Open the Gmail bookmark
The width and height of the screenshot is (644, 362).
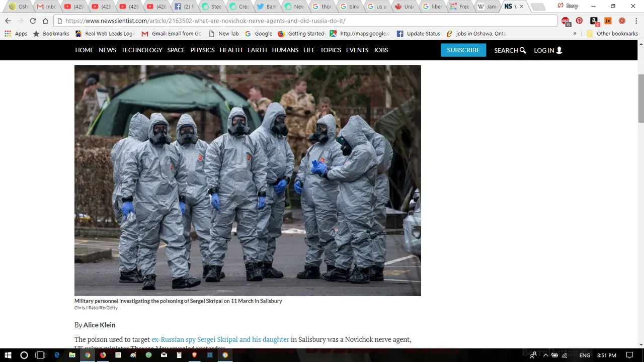point(171,34)
